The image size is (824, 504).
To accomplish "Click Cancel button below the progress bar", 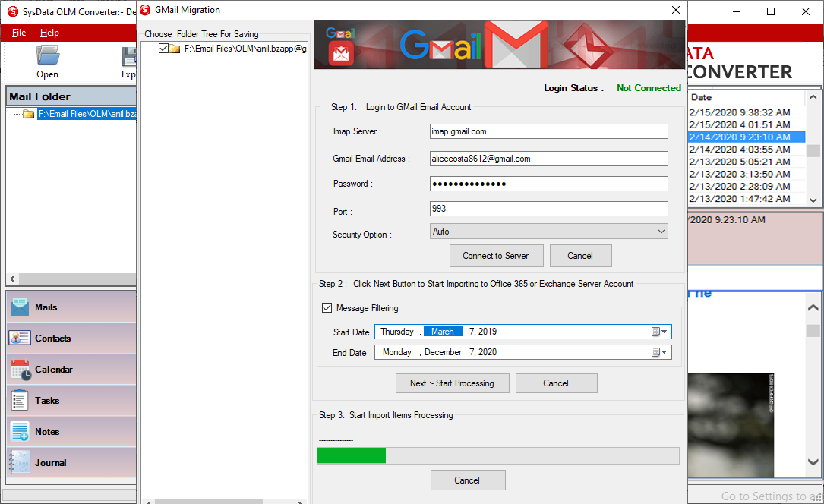I will [467, 480].
